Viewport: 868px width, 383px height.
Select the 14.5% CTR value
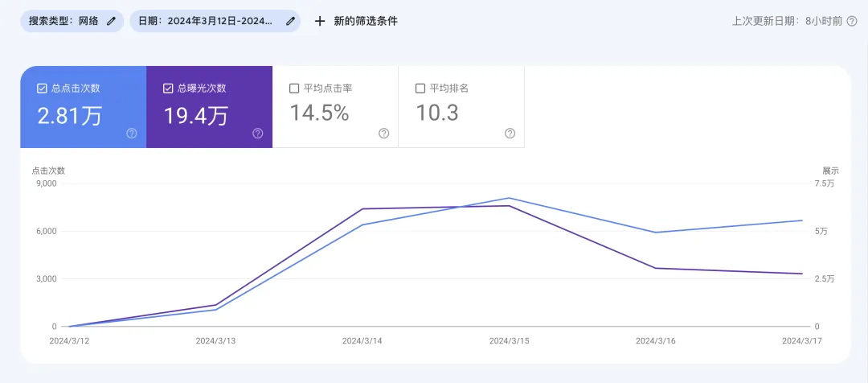click(x=319, y=113)
